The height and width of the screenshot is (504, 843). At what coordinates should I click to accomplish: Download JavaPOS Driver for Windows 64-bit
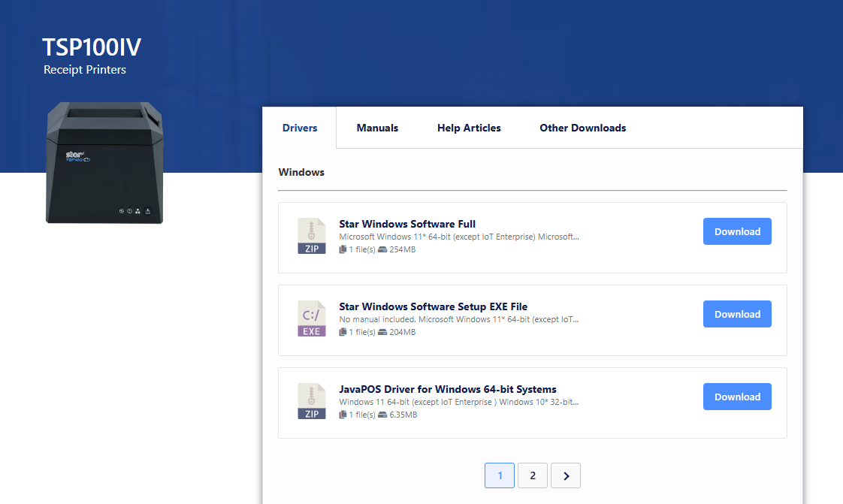point(737,397)
